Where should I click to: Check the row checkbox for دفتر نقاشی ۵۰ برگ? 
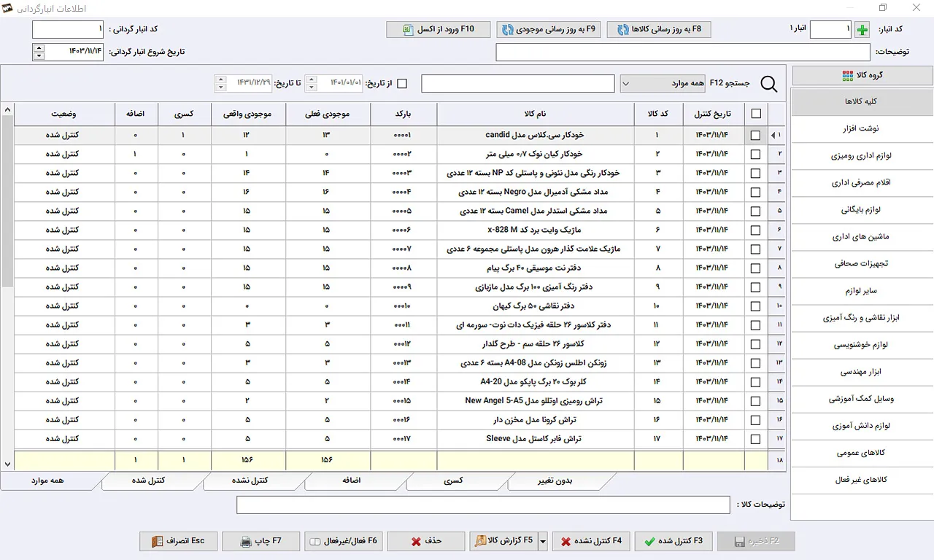755,306
